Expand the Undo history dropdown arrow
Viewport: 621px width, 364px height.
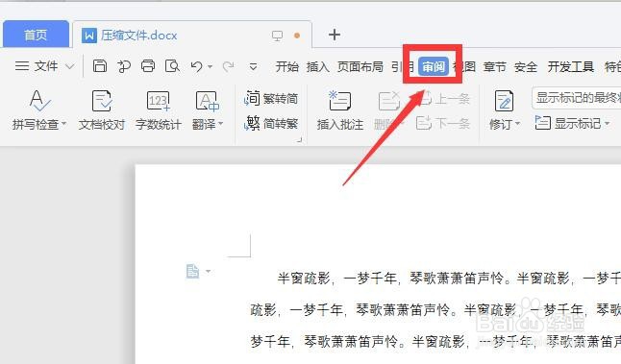210,66
